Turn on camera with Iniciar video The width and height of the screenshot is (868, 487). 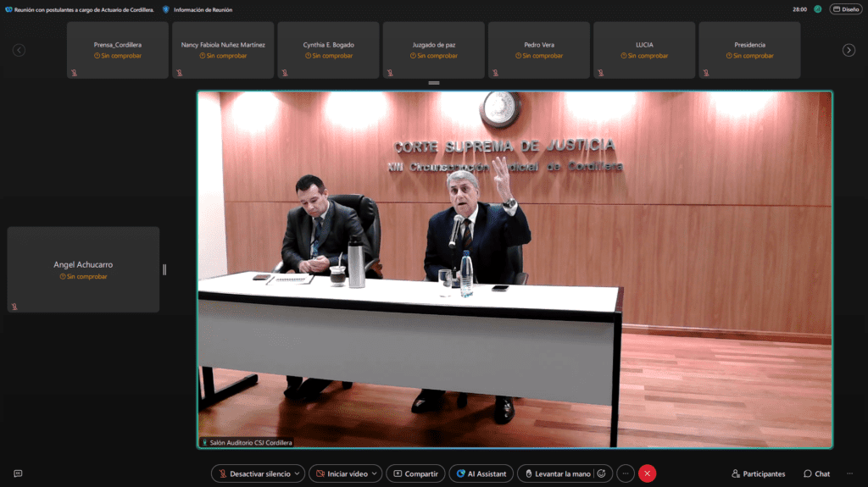click(x=341, y=473)
